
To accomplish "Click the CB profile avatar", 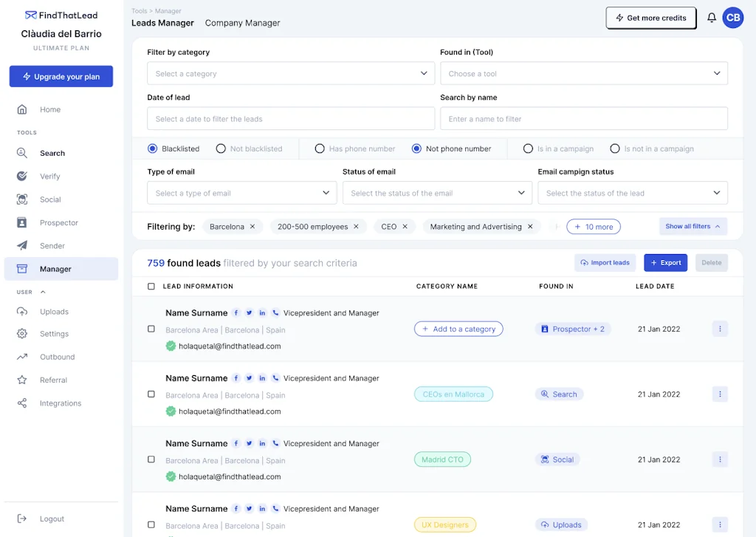I will [732, 18].
